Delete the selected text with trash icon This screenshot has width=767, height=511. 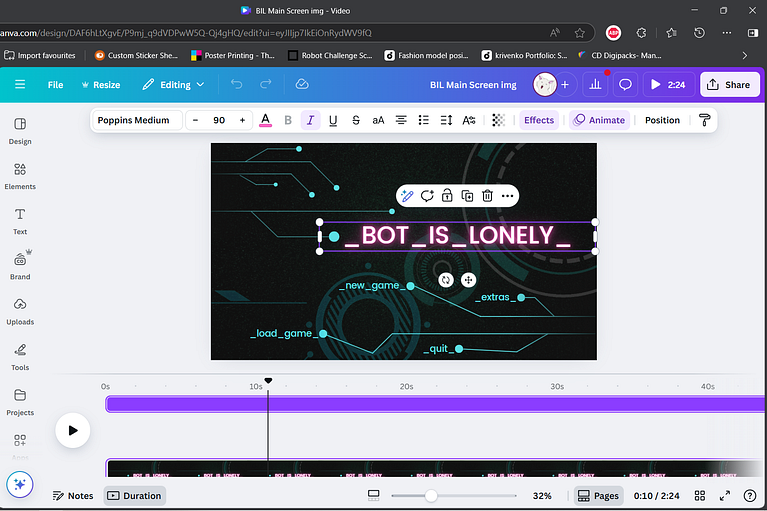pyautogui.click(x=487, y=196)
